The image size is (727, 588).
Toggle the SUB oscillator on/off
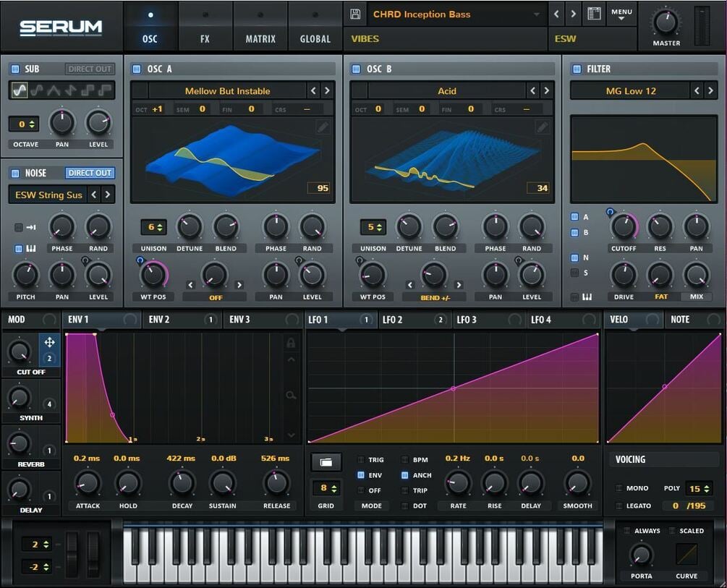pos(15,69)
